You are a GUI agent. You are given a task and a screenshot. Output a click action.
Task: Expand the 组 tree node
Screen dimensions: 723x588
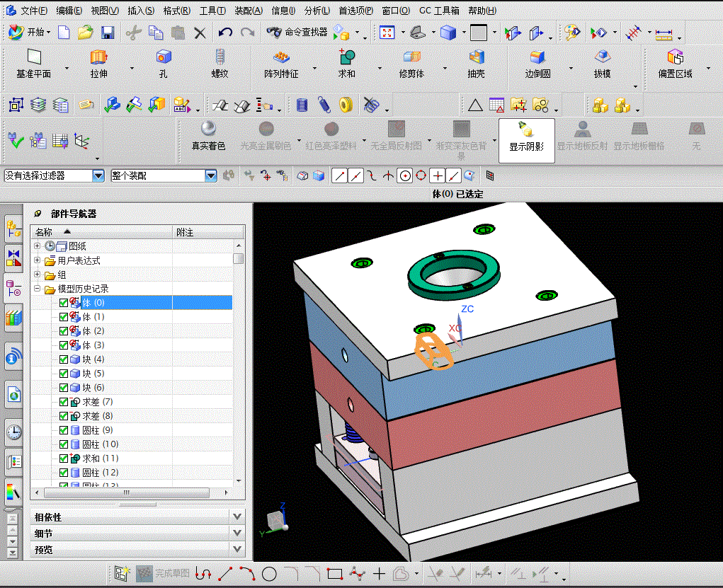(38, 275)
